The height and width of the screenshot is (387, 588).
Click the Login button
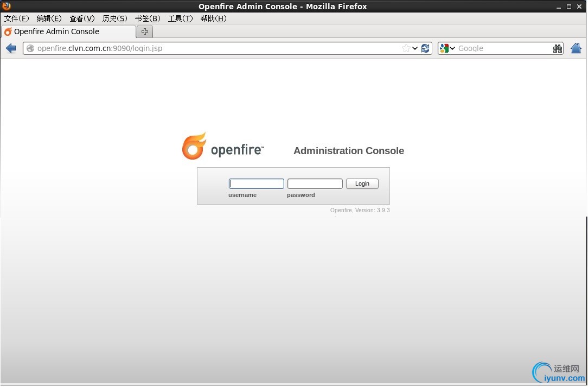coord(362,183)
